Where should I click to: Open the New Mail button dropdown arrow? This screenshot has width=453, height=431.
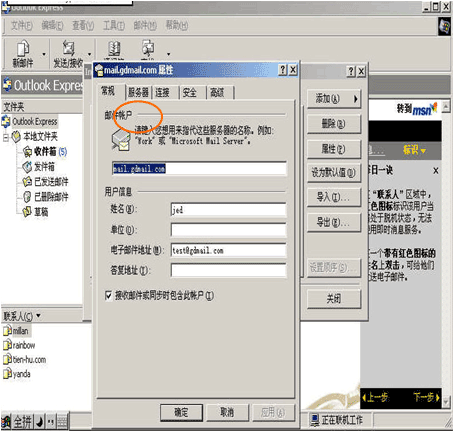pos(44,54)
